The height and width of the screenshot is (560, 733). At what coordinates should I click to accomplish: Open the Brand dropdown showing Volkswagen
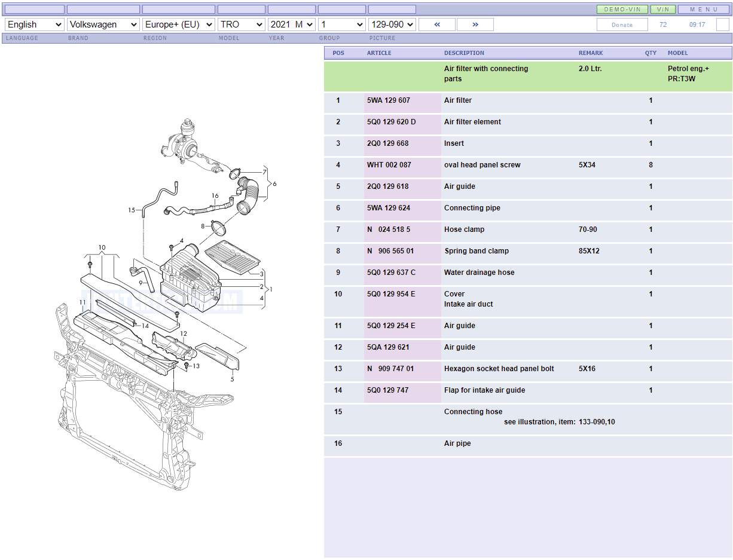point(103,25)
